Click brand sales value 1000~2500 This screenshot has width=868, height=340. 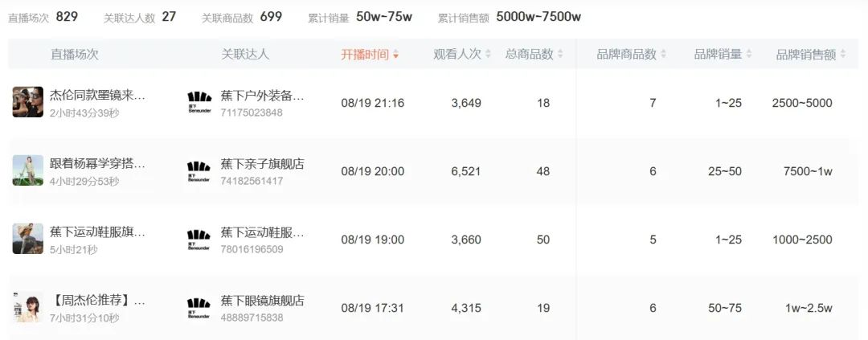(802, 240)
